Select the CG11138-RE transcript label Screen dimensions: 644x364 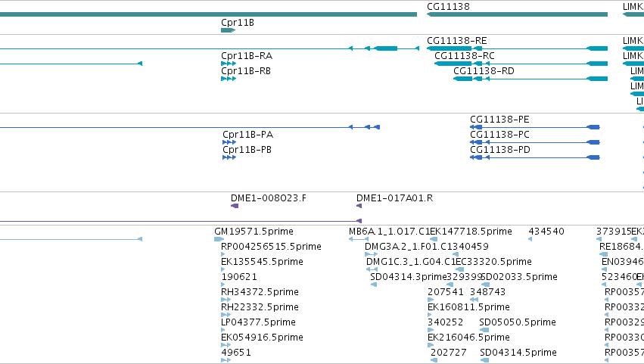tap(457, 41)
